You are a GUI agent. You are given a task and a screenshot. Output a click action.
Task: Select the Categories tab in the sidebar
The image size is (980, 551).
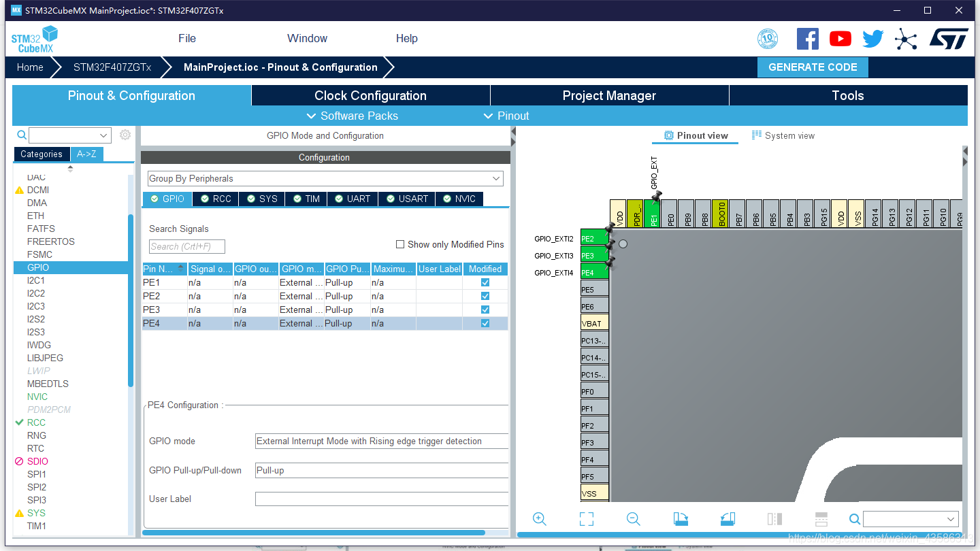pos(42,154)
